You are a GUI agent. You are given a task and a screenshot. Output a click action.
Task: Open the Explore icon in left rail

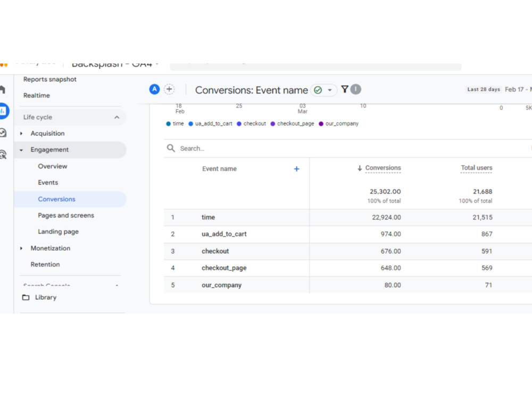coord(3,132)
